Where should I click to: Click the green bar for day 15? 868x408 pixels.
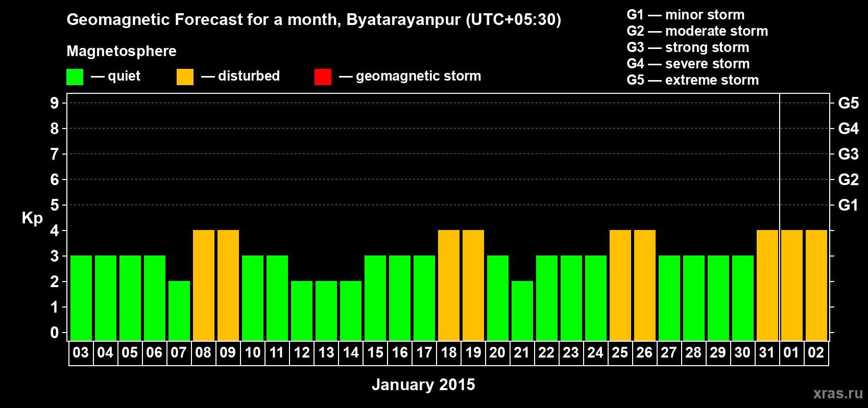(x=375, y=298)
